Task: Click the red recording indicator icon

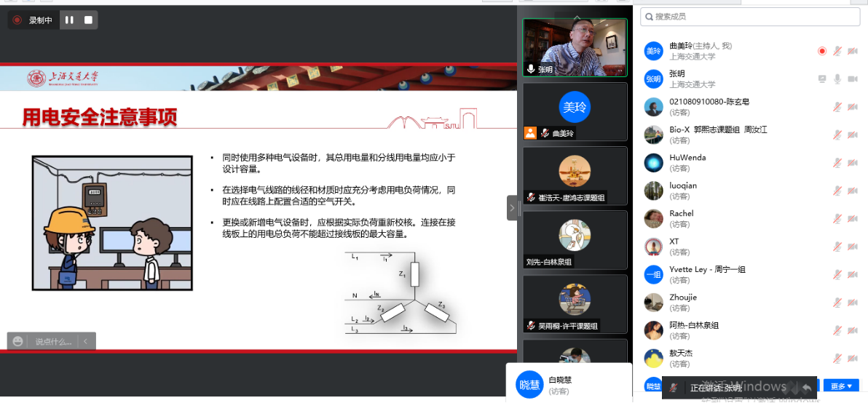Action: click(x=17, y=20)
